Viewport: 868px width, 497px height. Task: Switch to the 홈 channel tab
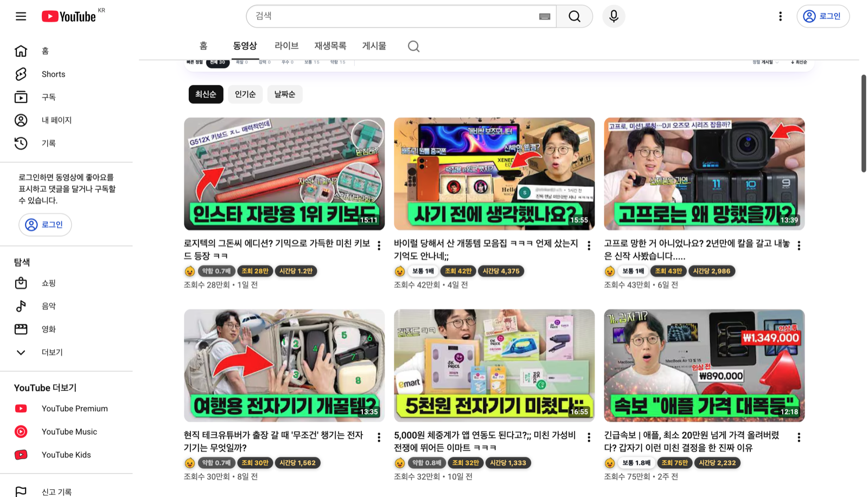pos(203,46)
